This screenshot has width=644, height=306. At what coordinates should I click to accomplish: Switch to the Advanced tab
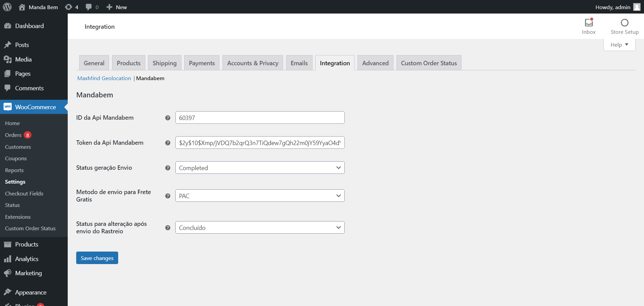[x=375, y=63]
